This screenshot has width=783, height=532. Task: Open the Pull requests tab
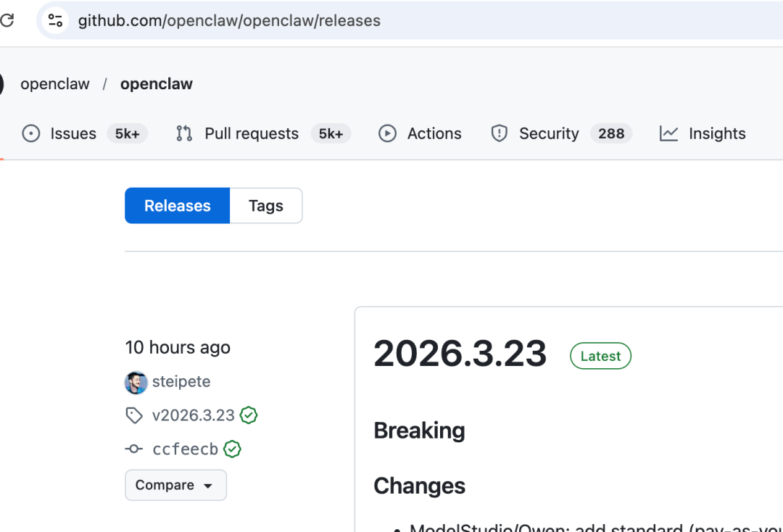click(x=263, y=134)
